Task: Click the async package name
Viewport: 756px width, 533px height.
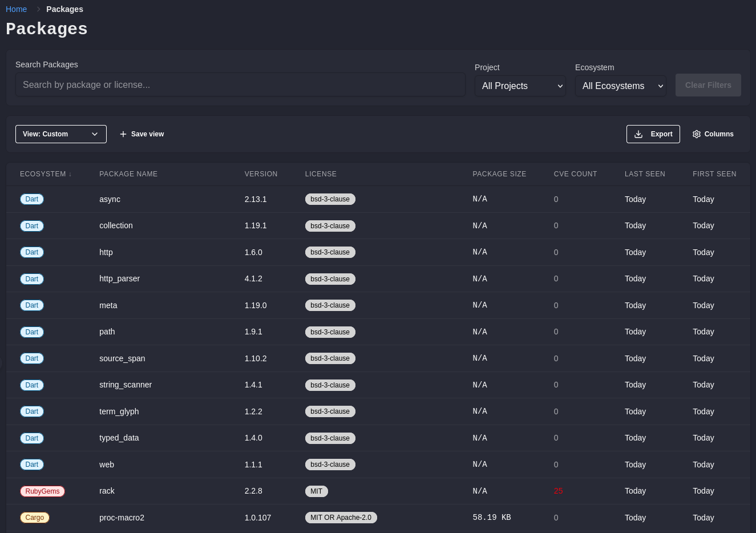Action: point(110,199)
